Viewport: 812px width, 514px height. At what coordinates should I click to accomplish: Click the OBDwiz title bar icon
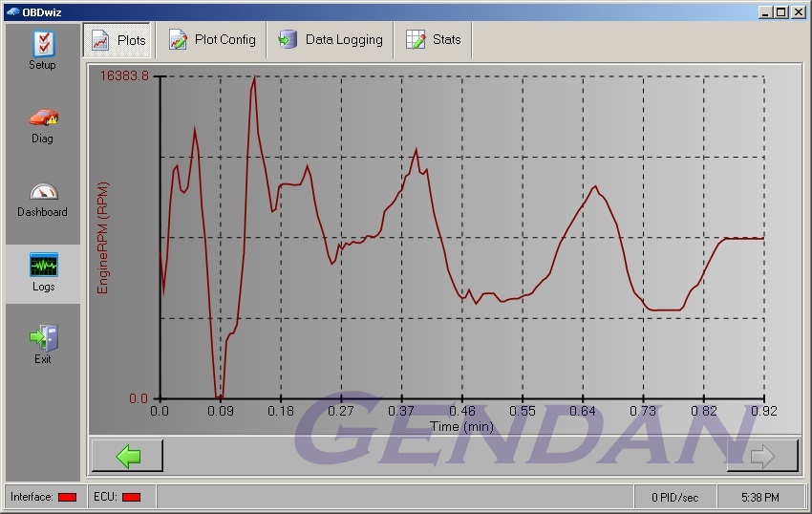11,11
